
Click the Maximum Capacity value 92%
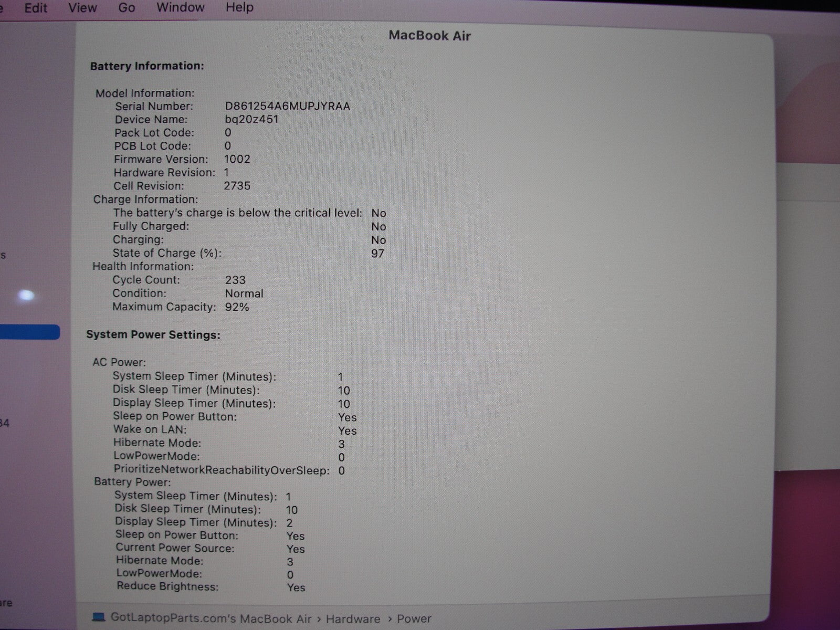237,307
